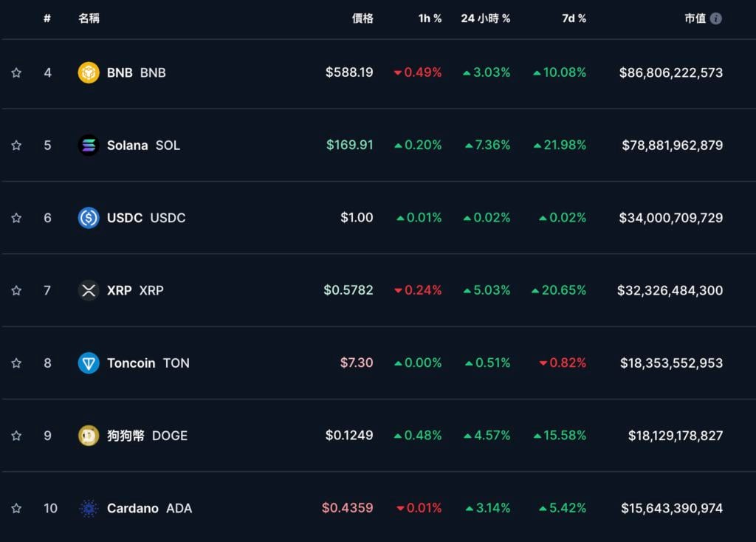Open the market cap info icon
The height and width of the screenshot is (542, 756).
pos(715,18)
